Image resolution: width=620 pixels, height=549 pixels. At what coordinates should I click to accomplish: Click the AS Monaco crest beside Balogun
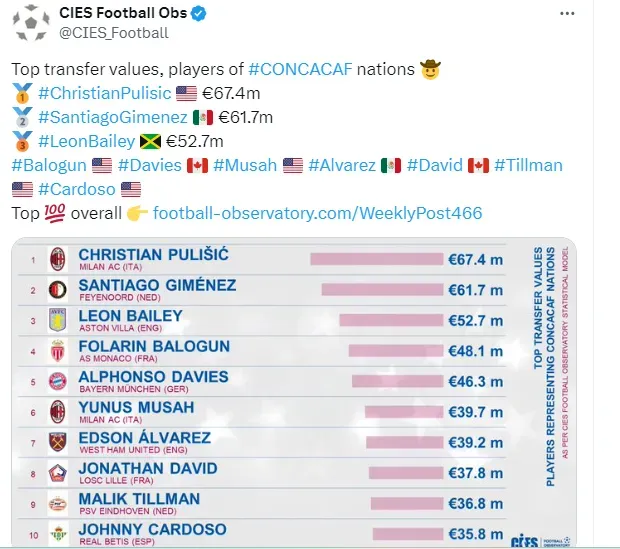coord(58,351)
